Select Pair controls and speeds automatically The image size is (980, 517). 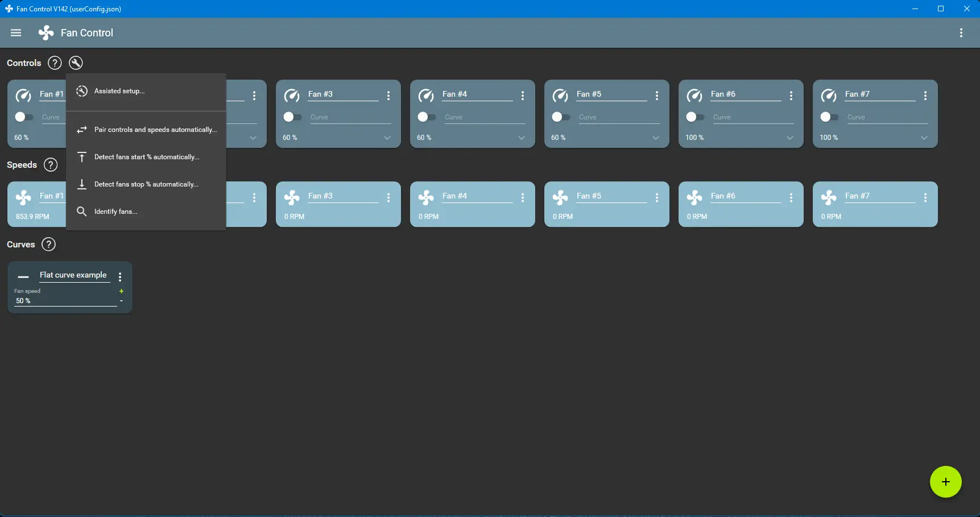coord(146,130)
